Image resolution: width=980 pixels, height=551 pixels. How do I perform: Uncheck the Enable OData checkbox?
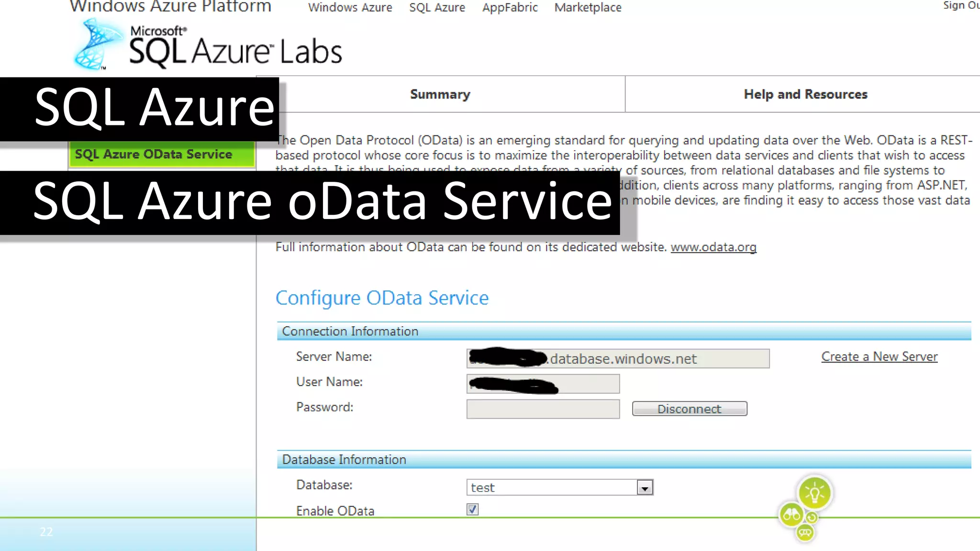tap(472, 509)
